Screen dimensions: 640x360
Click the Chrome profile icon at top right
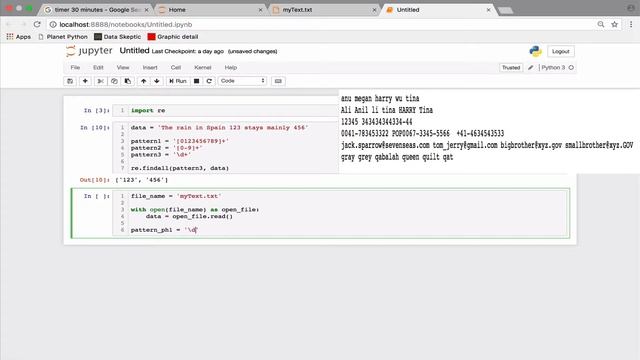(631, 8)
